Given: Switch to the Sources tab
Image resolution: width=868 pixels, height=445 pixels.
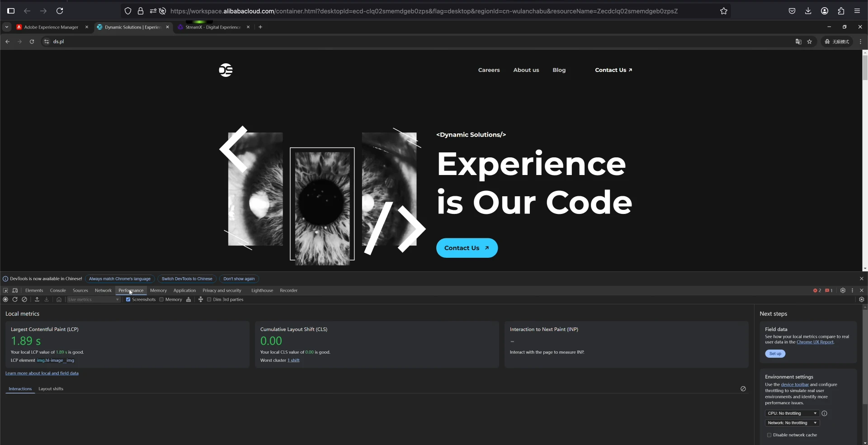Looking at the screenshot, I should point(80,290).
